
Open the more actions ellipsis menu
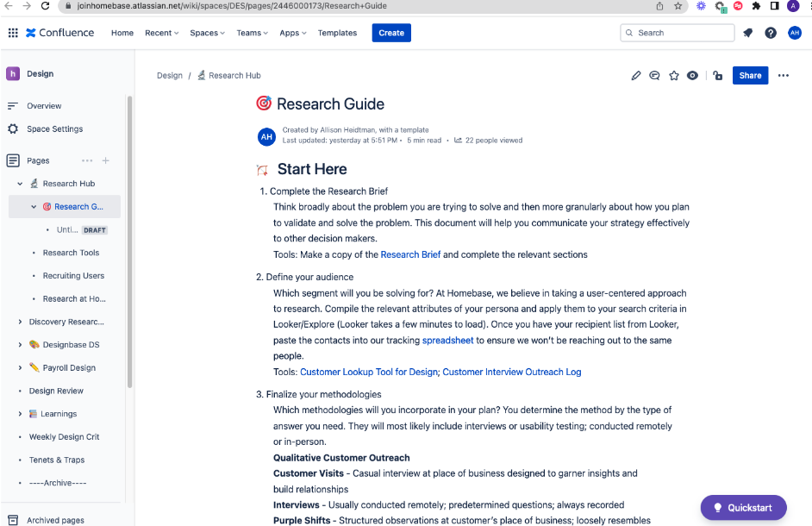[x=784, y=76]
